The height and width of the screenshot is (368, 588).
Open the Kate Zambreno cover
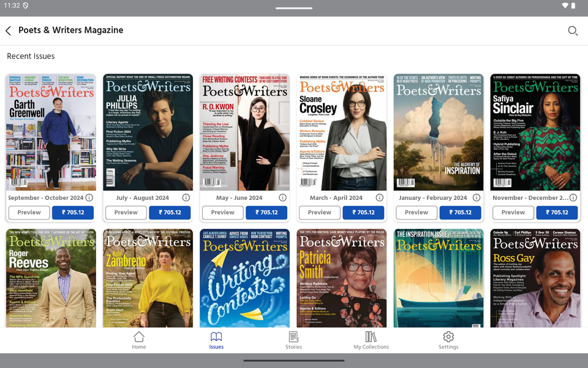tap(148, 278)
